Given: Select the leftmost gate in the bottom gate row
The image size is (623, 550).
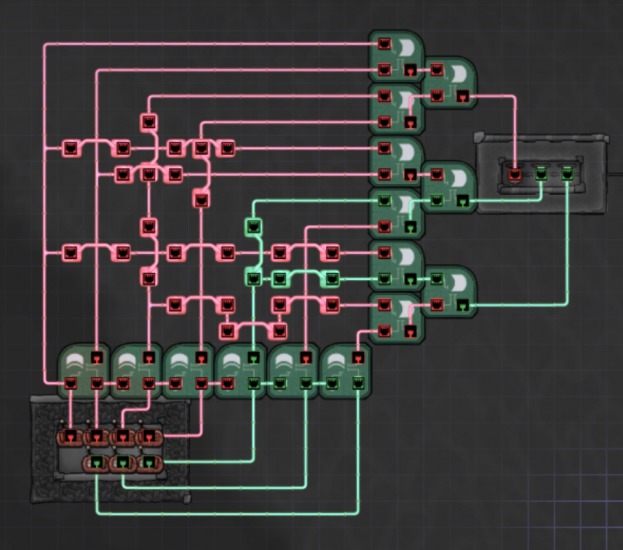Looking at the screenshot, I should click(x=84, y=371).
